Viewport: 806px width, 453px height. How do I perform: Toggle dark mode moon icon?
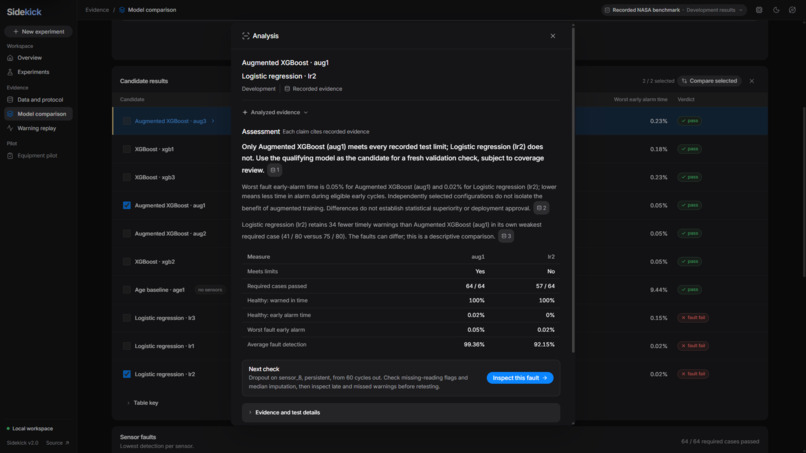pos(776,10)
